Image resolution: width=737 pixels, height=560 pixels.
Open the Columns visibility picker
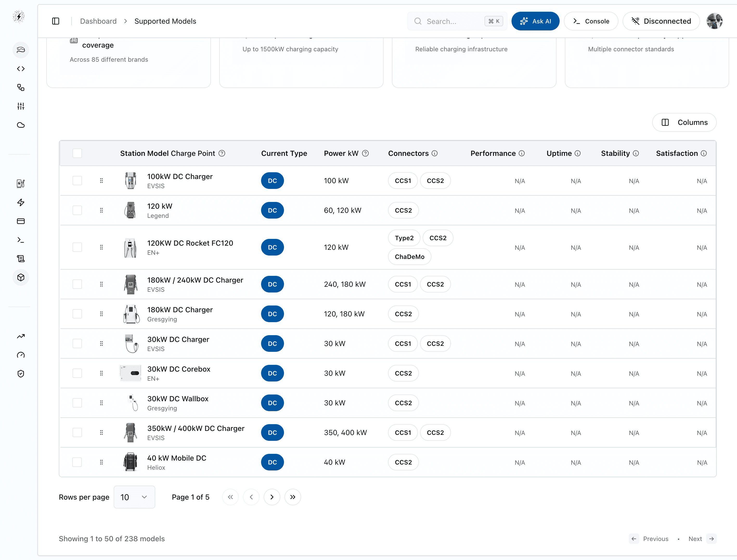(684, 122)
